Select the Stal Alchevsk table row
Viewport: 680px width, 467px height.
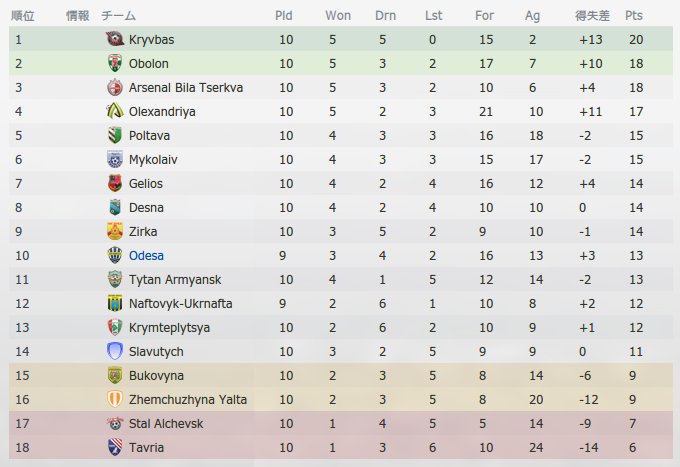pos(340,423)
